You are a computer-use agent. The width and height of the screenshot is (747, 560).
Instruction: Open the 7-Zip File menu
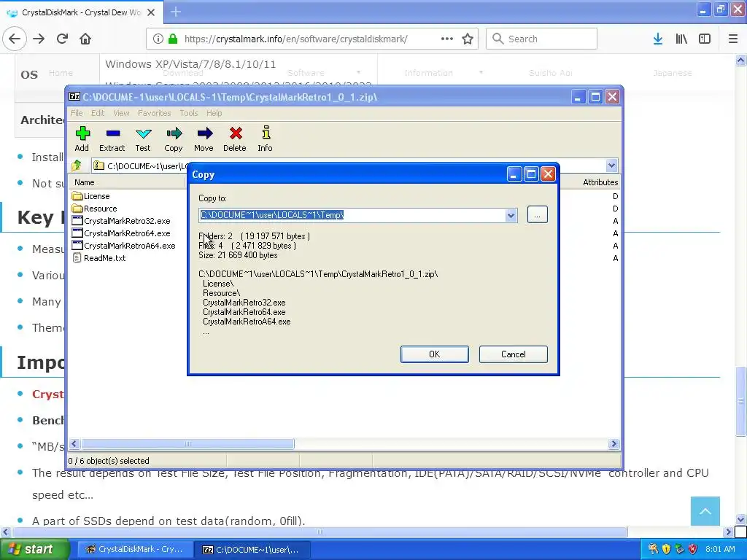(77, 113)
